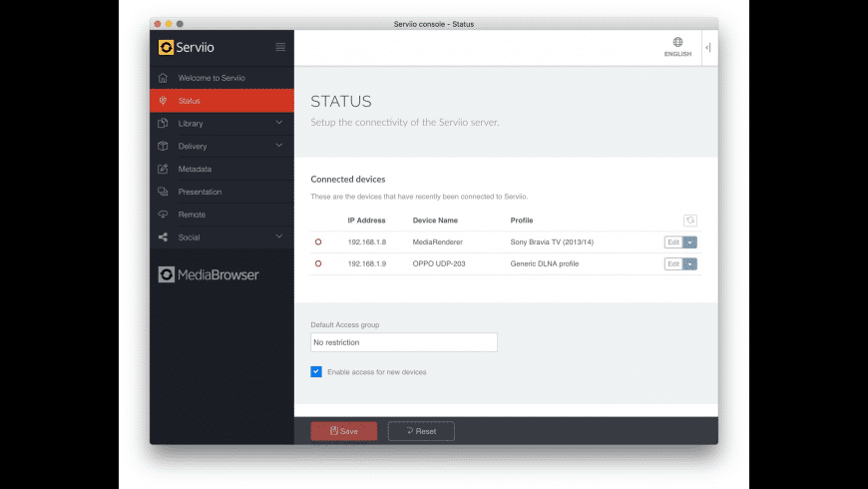The image size is (868, 489).
Task: Edit the MediaRenderer device
Action: (673, 243)
